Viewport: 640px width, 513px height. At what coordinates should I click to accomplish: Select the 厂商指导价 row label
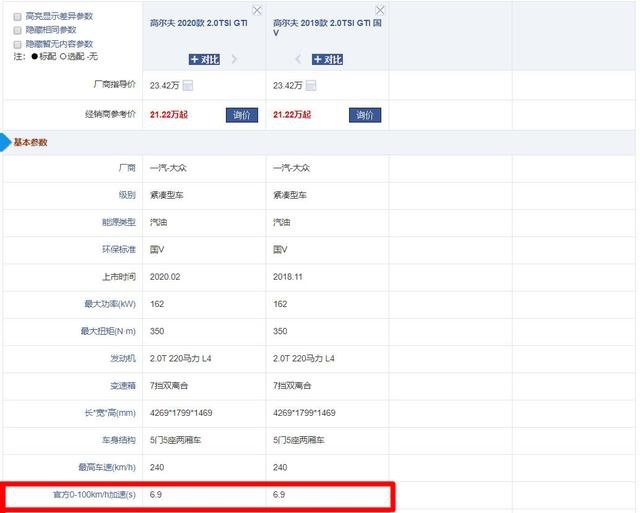click(115, 84)
